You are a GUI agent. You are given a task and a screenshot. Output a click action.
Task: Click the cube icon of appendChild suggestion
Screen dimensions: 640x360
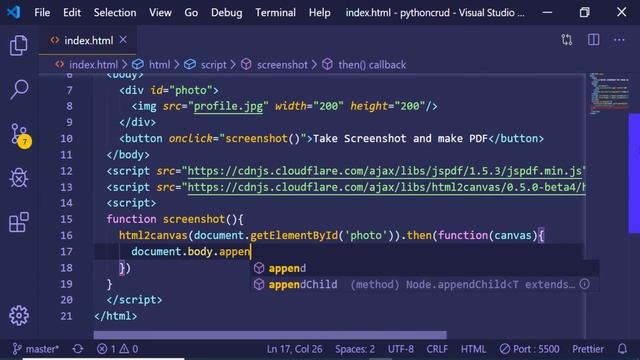pos(259,284)
